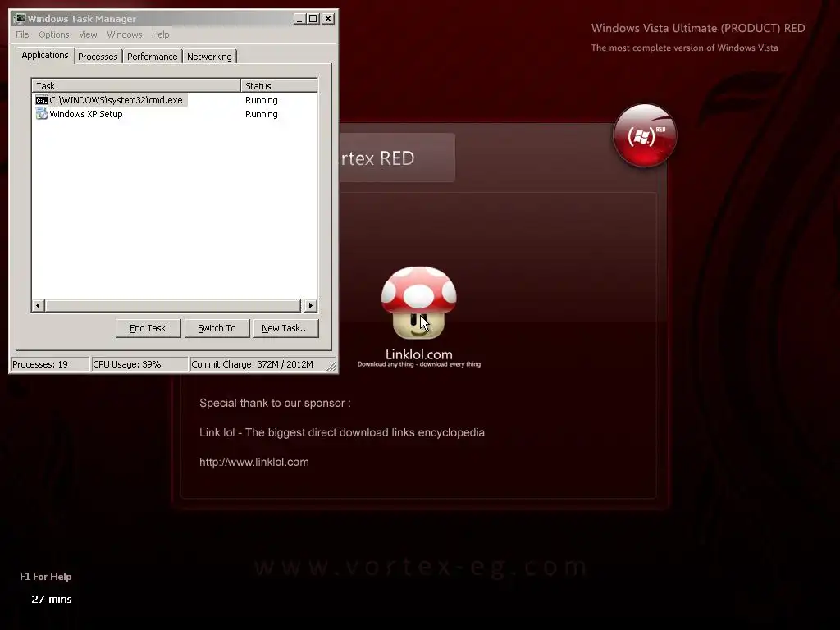This screenshot has height=630, width=840.
Task: Click the Switch To button
Action: pos(217,328)
